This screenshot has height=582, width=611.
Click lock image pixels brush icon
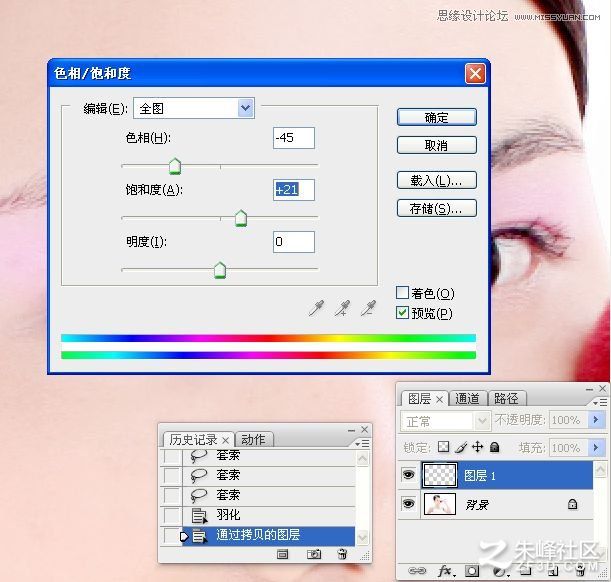[461, 447]
